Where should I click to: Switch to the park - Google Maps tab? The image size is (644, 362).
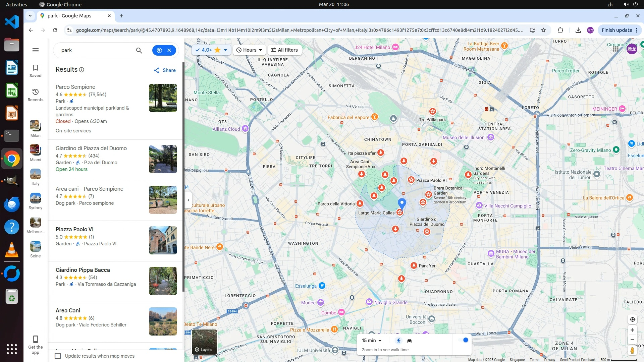[69, 16]
